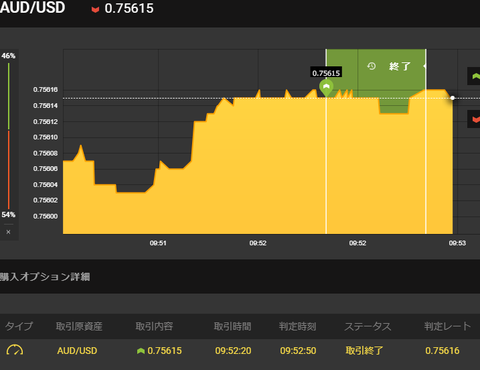Click the green High arrow button
Image resolution: width=480 pixels, height=370 pixels.
tap(474, 76)
